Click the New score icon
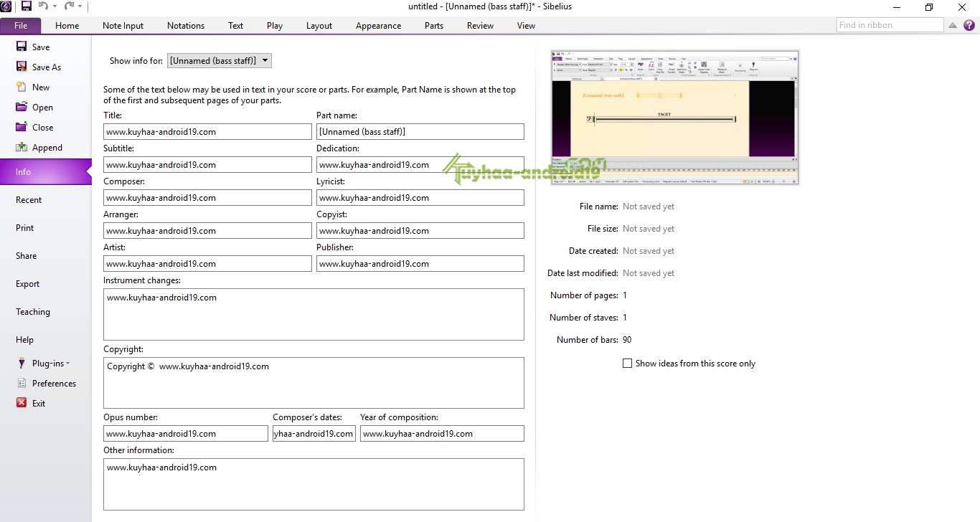The width and height of the screenshot is (980, 522). pos(21,87)
